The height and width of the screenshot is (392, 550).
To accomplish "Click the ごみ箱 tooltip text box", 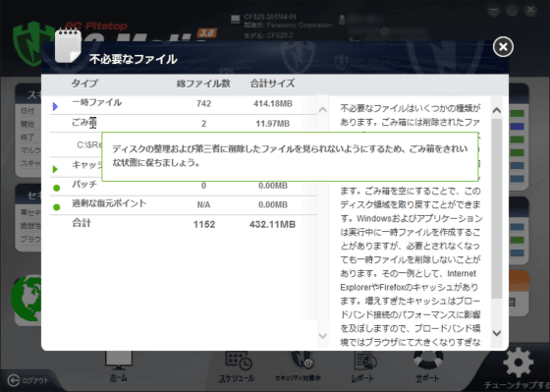I will pos(290,156).
